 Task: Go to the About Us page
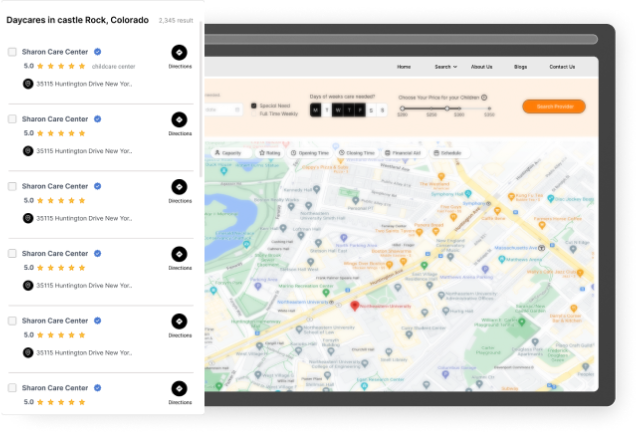[481, 67]
